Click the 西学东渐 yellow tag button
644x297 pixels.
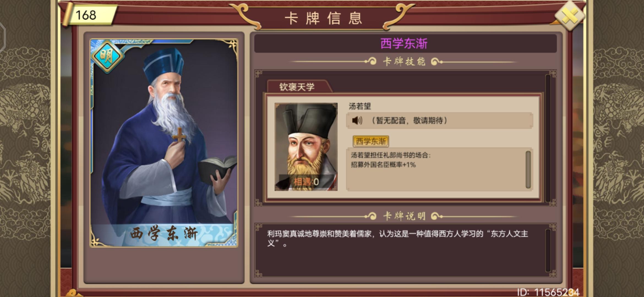[x=371, y=141]
